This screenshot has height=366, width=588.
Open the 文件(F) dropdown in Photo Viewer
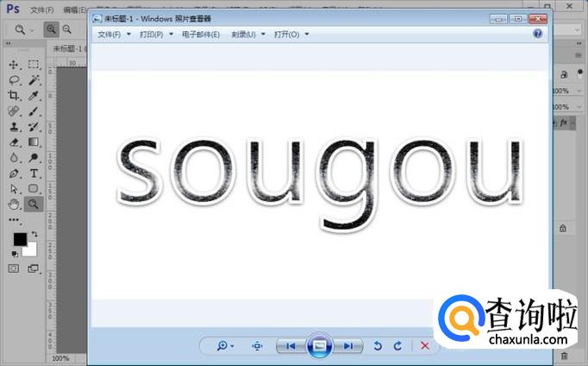coord(114,35)
